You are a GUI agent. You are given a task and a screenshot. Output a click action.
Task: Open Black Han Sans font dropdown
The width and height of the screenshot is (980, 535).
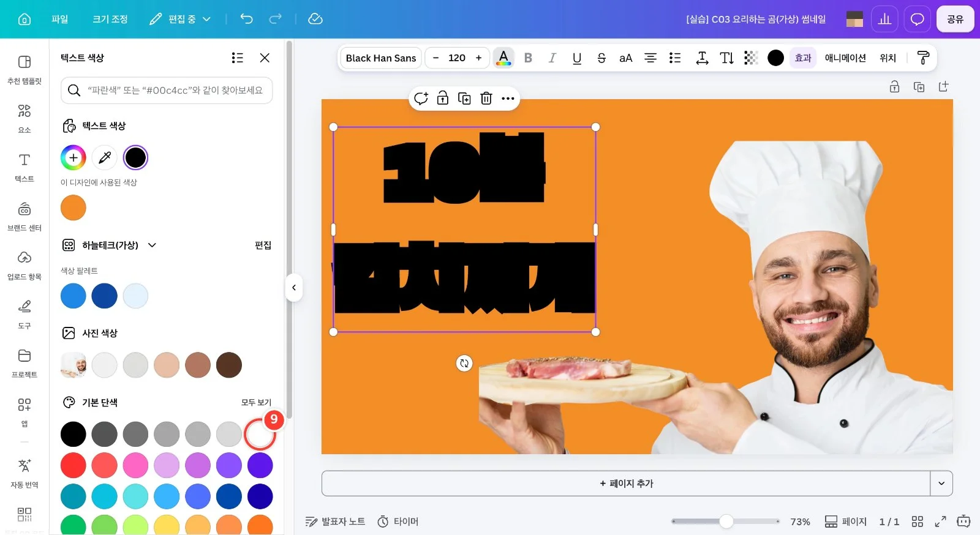[x=381, y=58]
